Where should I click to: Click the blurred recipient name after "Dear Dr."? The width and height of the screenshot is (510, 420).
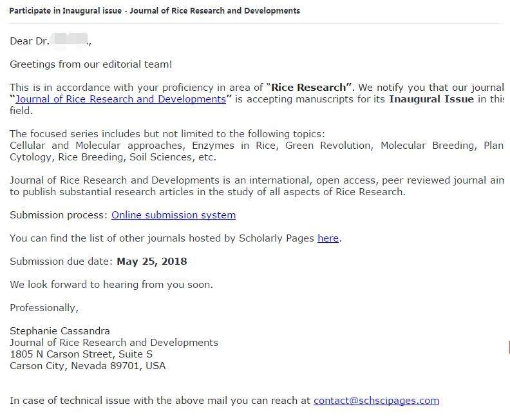(x=71, y=41)
